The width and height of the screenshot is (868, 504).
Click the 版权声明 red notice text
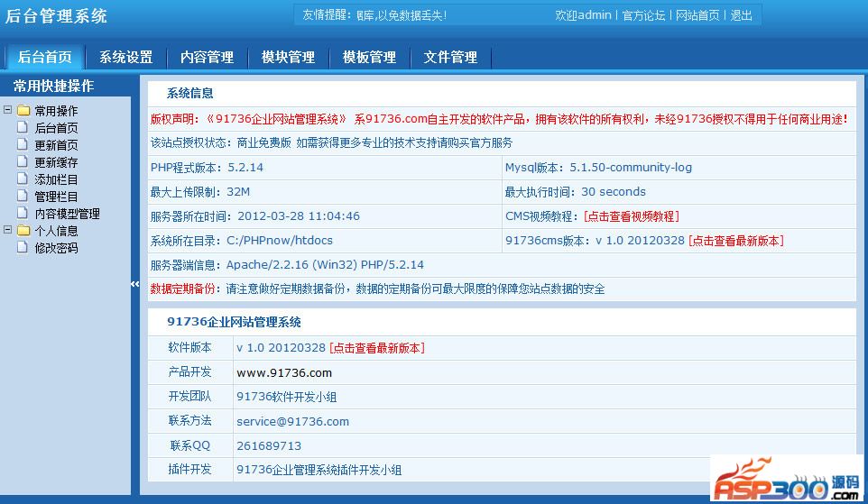point(499,119)
